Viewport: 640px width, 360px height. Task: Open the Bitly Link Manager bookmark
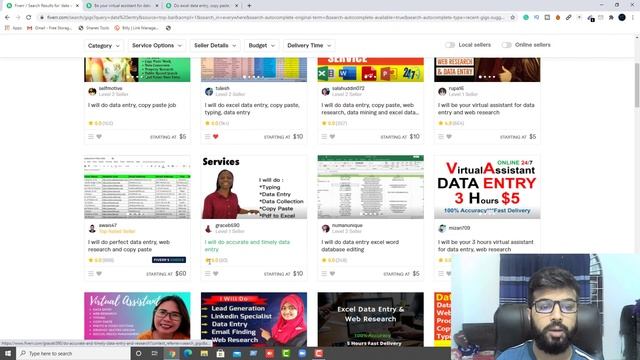(136, 28)
